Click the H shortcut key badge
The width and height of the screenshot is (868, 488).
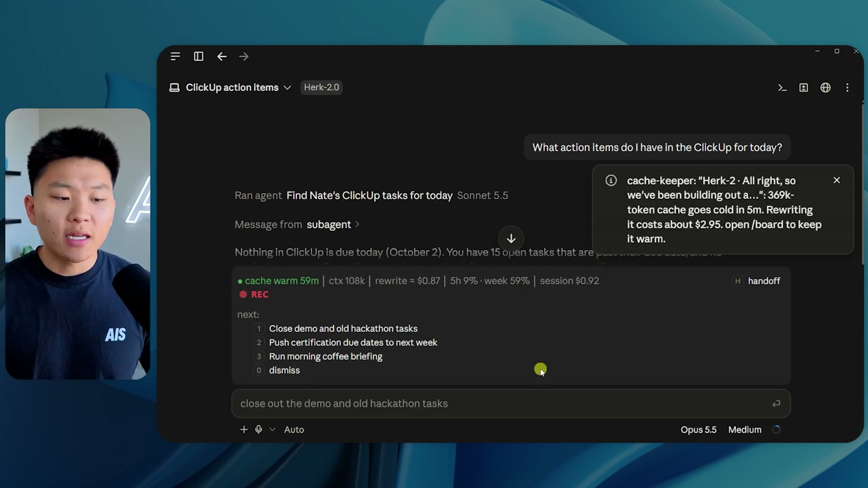pyautogui.click(x=737, y=281)
